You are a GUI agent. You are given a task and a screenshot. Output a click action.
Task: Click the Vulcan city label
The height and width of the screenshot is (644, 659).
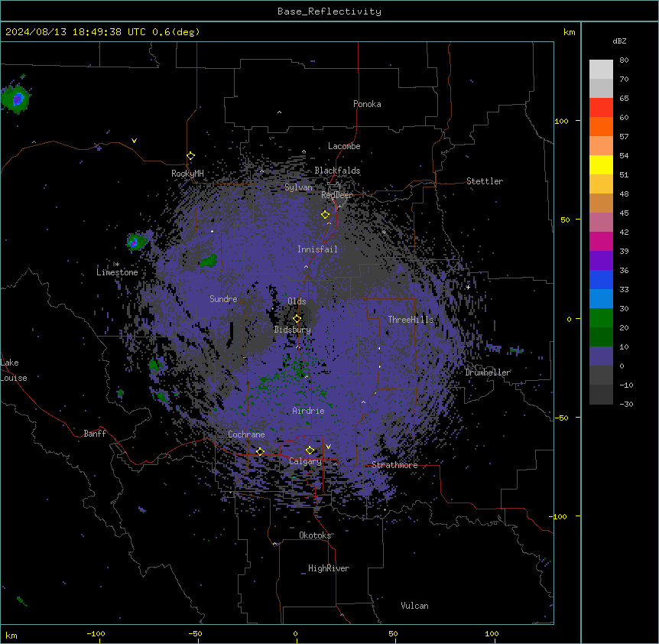414,606
